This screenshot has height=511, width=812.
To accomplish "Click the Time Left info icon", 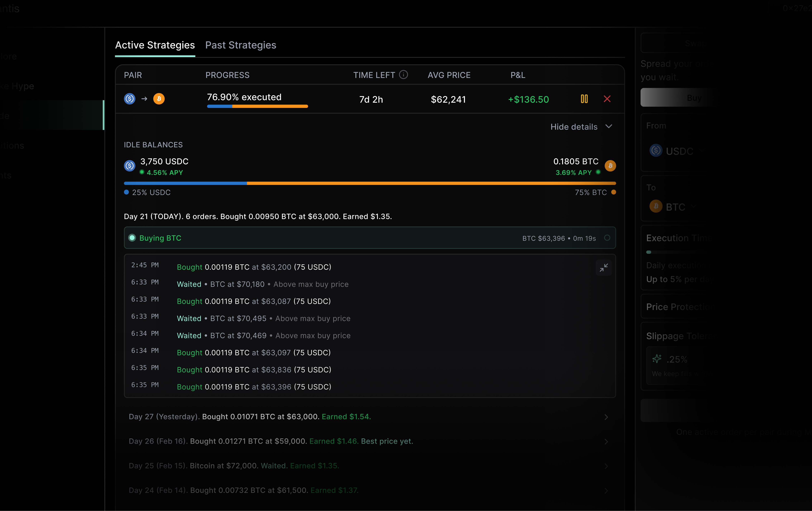I will (403, 75).
